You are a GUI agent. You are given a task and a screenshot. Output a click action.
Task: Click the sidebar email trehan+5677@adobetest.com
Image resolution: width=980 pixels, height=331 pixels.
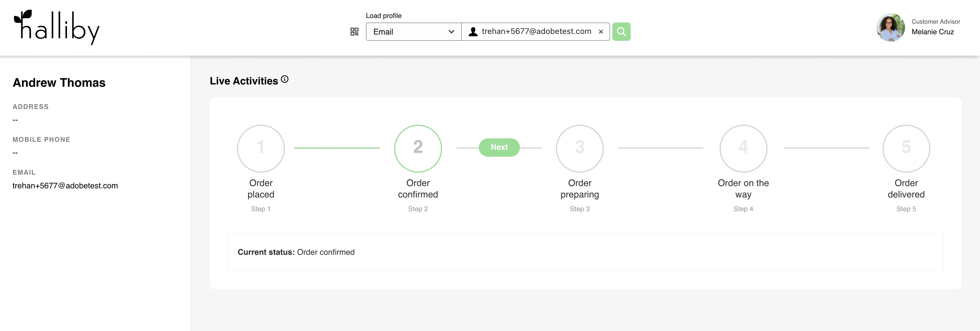click(x=65, y=186)
